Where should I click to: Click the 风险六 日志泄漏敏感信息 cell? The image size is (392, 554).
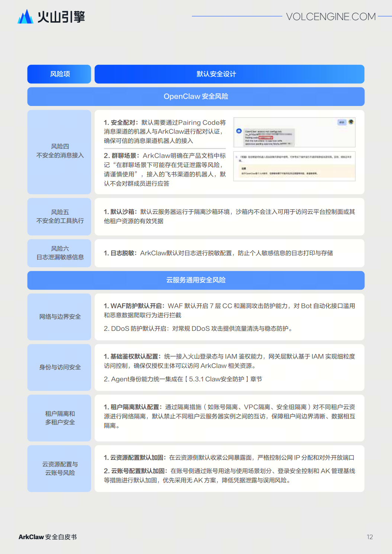click(x=59, y=253)
